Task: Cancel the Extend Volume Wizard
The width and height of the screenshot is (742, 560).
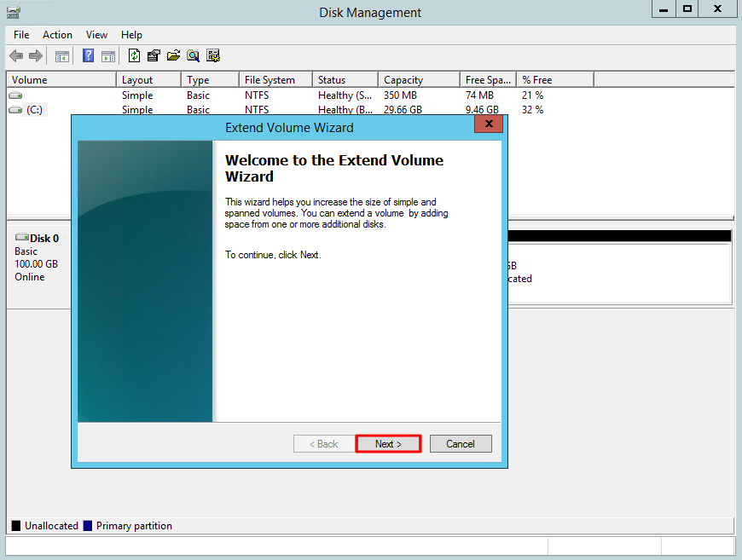Action: tap(461, 444)
